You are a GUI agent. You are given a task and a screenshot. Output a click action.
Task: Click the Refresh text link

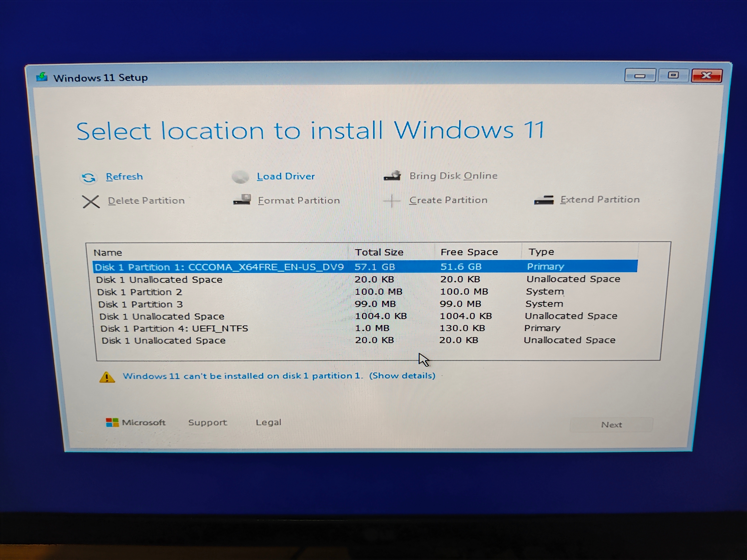pyautogui.click(x=124, y=177)
